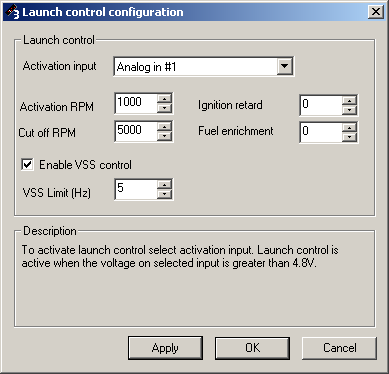Increase Fuel enrichment with up arrow
389x374 pixels.
click(x=350, y=128)
